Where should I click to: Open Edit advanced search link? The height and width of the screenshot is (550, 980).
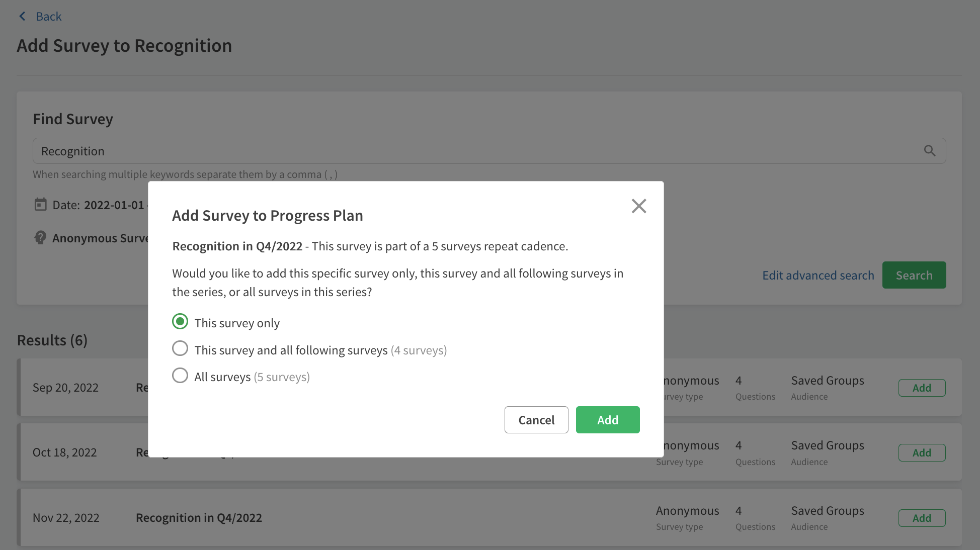(x=818, y=276)
